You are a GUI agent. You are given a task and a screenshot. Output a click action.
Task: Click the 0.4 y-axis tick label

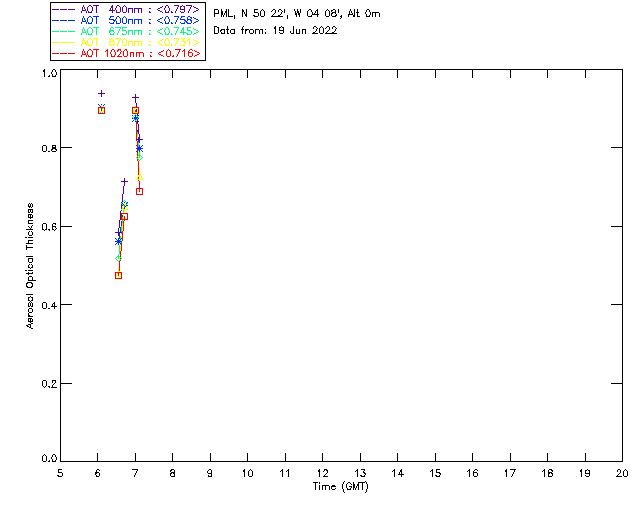[x=49, y=305]
